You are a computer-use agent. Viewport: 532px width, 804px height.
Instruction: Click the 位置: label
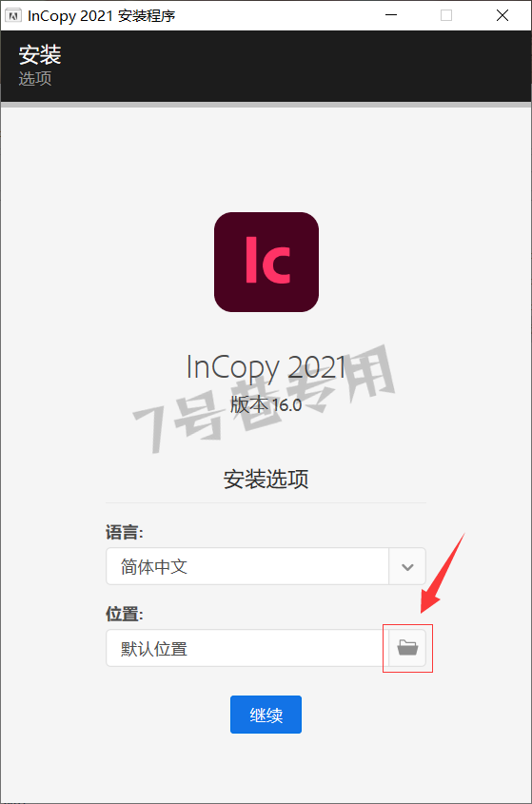tap(124, 614)
